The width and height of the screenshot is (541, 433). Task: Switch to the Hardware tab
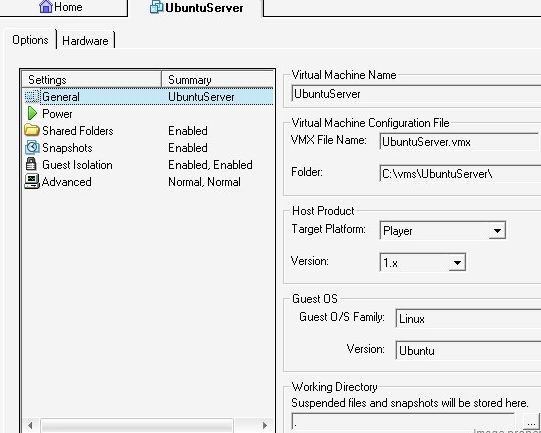[x=85, y=41]
